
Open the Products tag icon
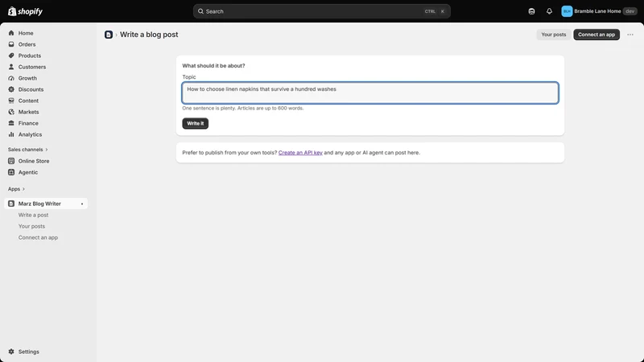(x=11, y=56)
